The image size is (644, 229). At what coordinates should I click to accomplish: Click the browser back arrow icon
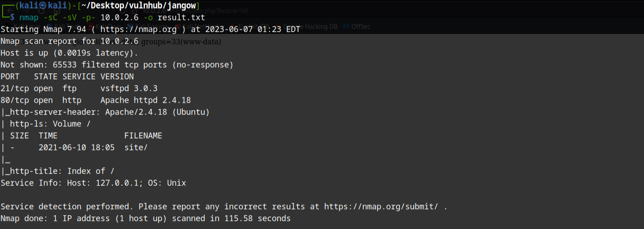pos(10,11)
